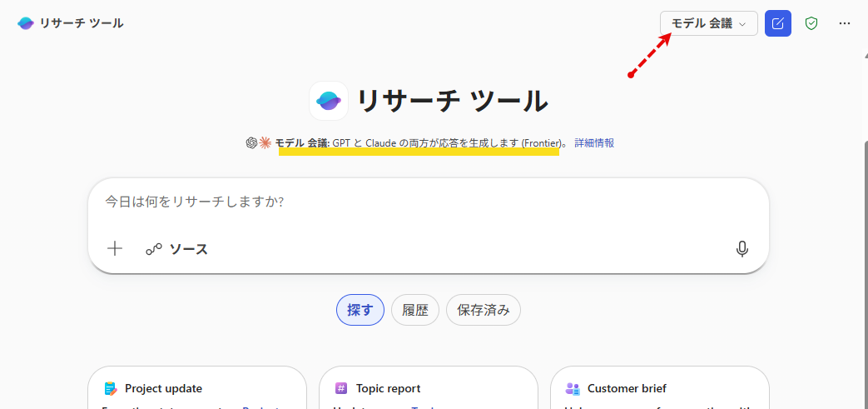Click the blue new chat compose icon
The width and height of the screenshot is (868, 409).
(777, 23)
